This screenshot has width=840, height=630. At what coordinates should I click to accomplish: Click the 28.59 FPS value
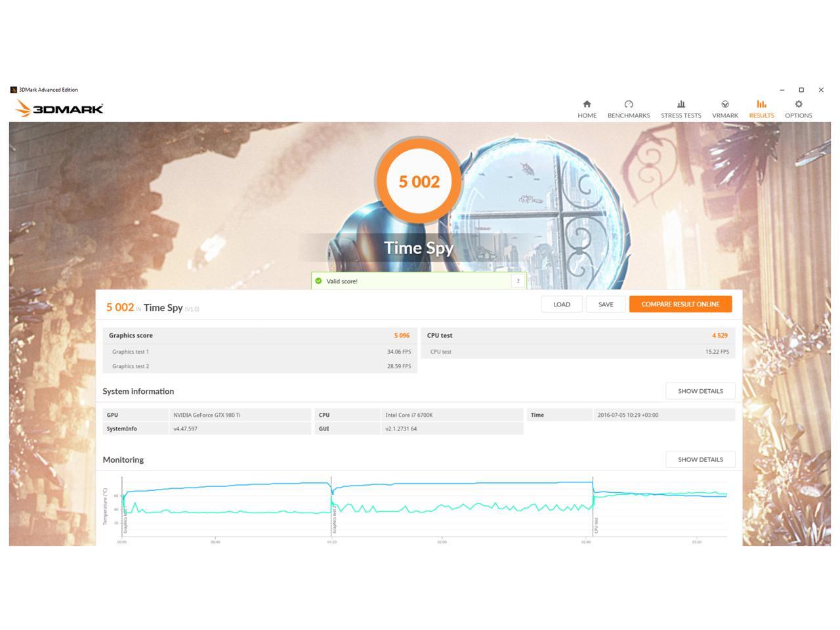pyautogui.click(x=399, y=366)
